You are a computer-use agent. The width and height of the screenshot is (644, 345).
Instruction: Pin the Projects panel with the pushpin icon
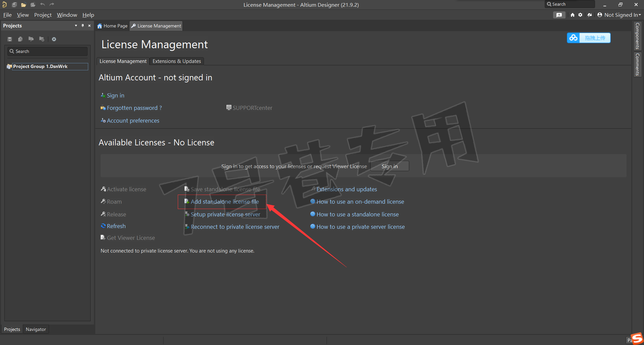click(83, 25)
